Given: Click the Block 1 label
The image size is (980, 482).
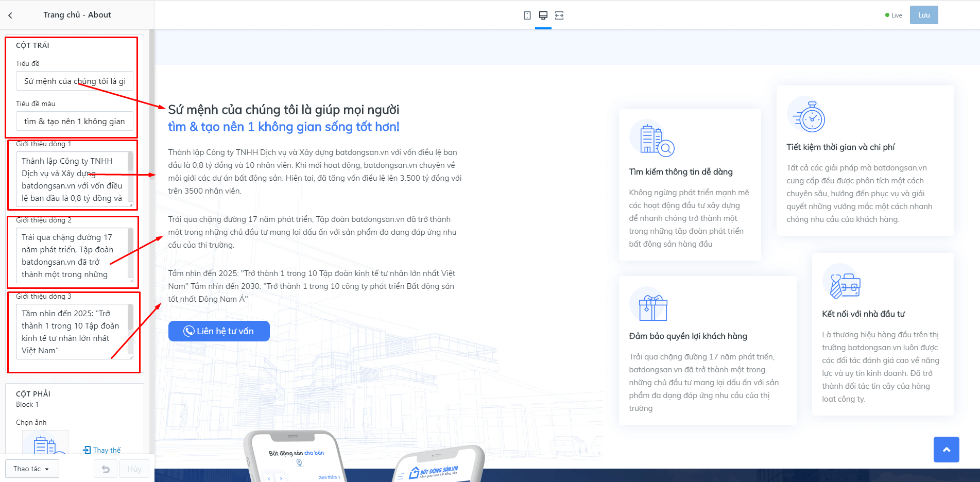Looking at the screenshot, I should [27, 405].
